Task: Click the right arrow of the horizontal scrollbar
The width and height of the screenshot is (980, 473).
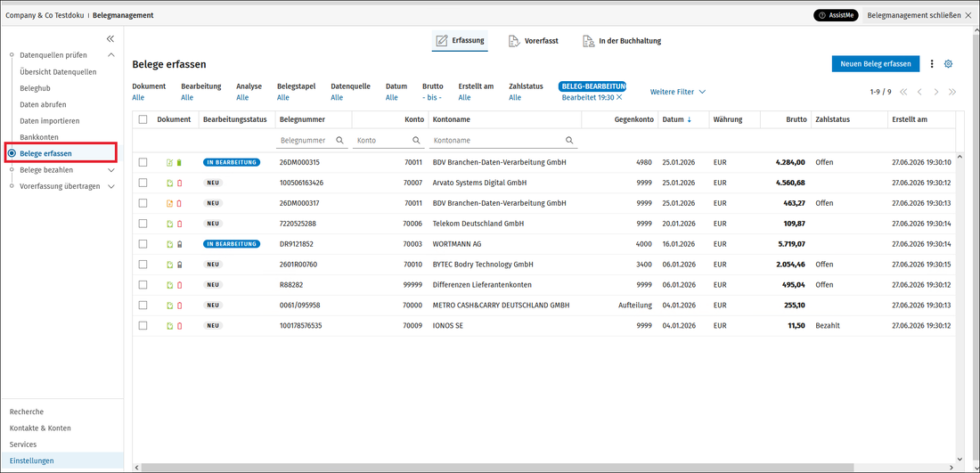Action: tap(952, 468)
